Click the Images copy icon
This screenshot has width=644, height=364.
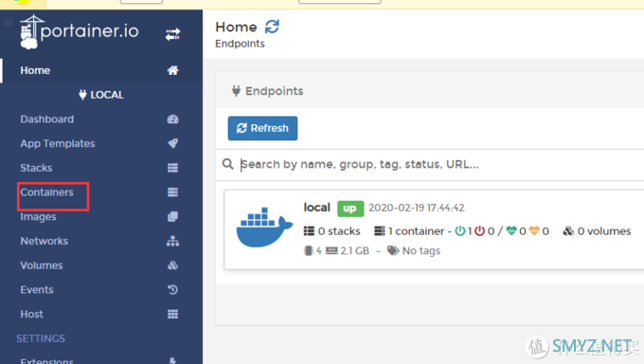click(172, 217)
